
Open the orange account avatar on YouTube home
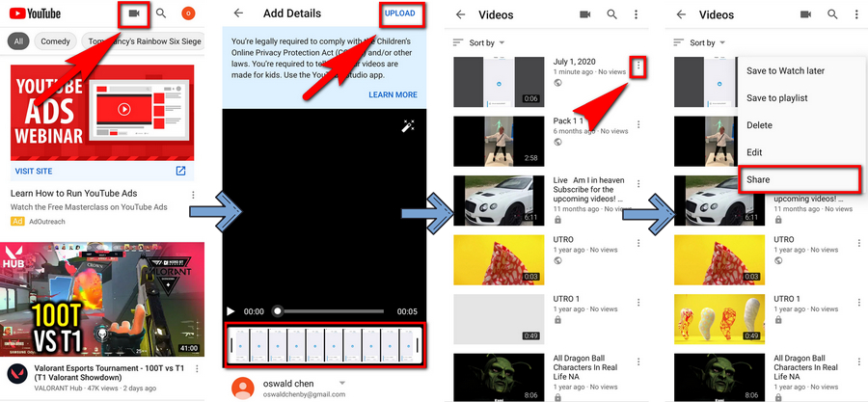pos(189,13)
